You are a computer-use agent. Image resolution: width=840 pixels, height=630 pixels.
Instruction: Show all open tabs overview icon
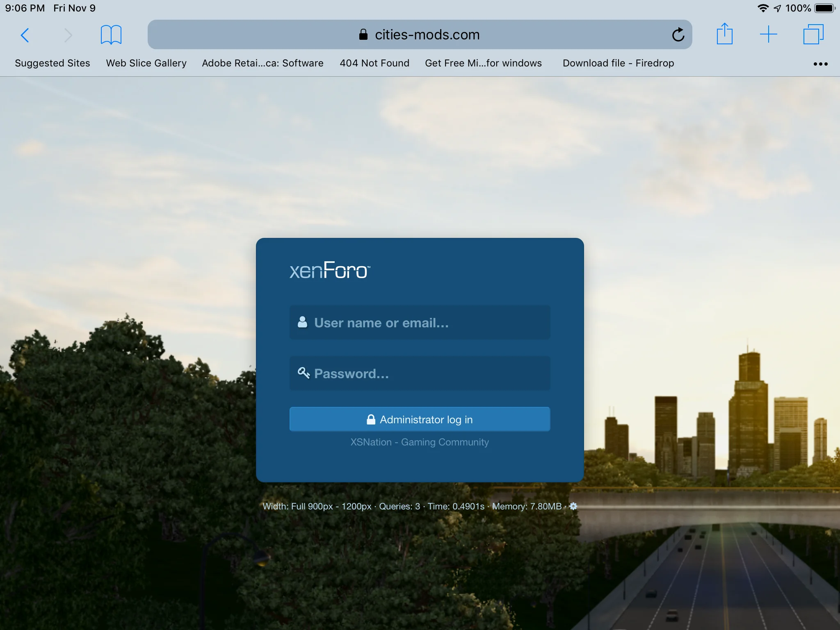coord(813,34)
